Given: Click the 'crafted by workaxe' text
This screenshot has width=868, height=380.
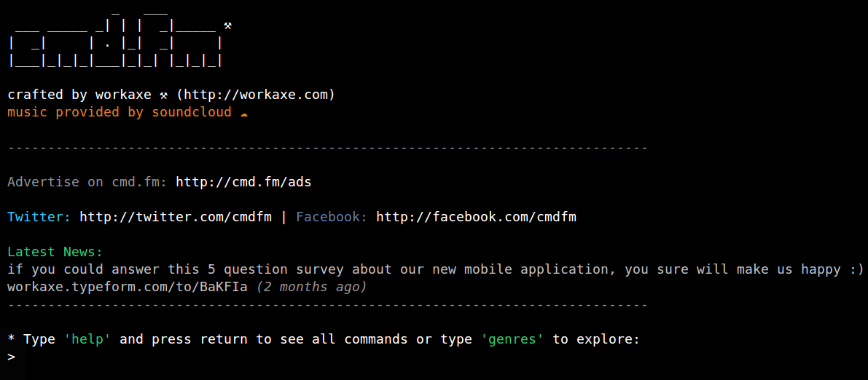Looking at the screenshot, I should tap(79, 95).
